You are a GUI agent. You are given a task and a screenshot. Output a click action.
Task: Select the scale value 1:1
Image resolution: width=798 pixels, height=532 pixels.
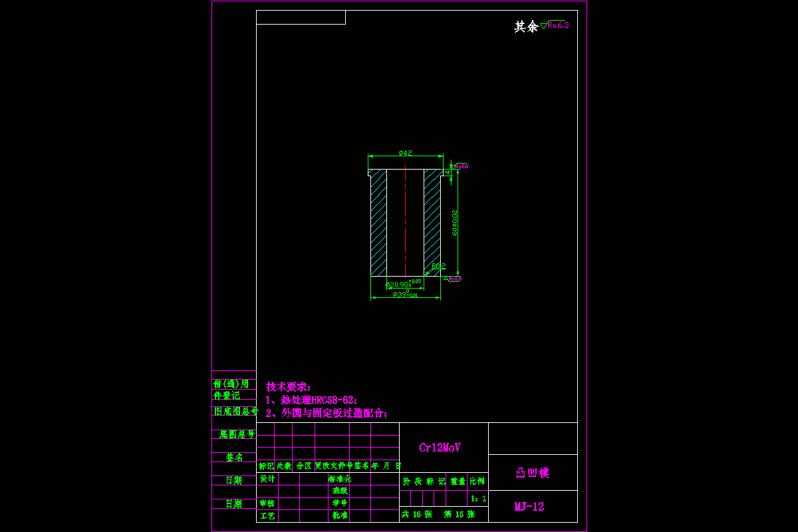click(478, 498)
